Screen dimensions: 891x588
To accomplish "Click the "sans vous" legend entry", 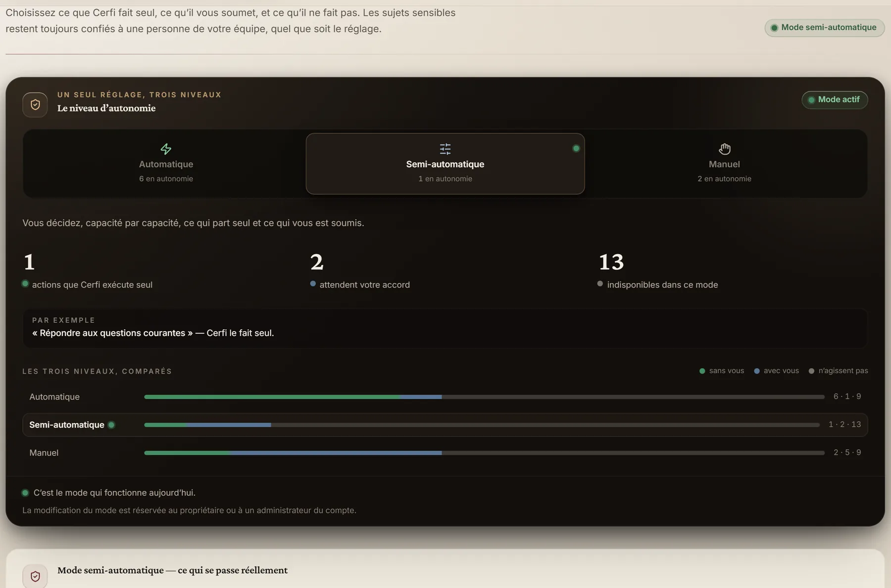I will coord(722,371).
